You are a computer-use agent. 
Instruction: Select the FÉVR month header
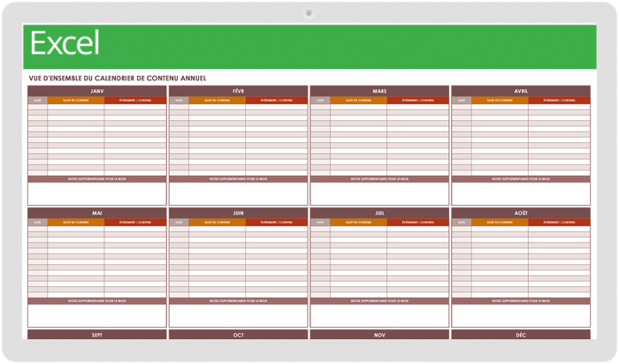tap(239, 91)
